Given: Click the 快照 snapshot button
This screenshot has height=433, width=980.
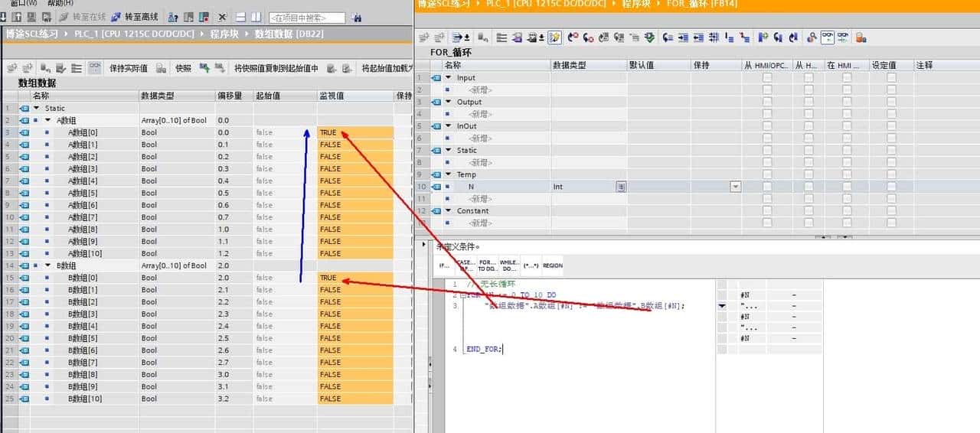Looking at the screenshot, I should tap(183, 68).
